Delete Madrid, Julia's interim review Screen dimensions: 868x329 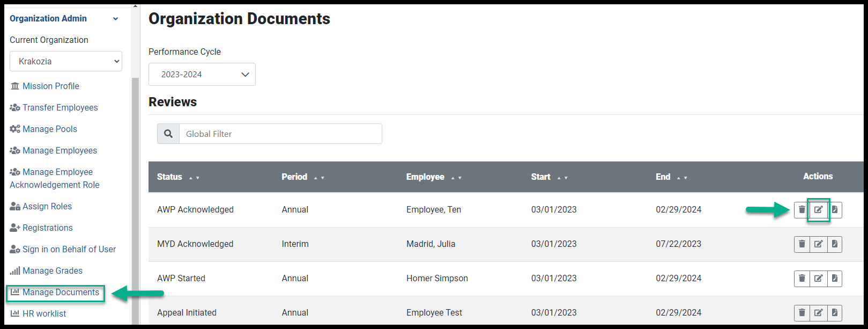(802, 244)
